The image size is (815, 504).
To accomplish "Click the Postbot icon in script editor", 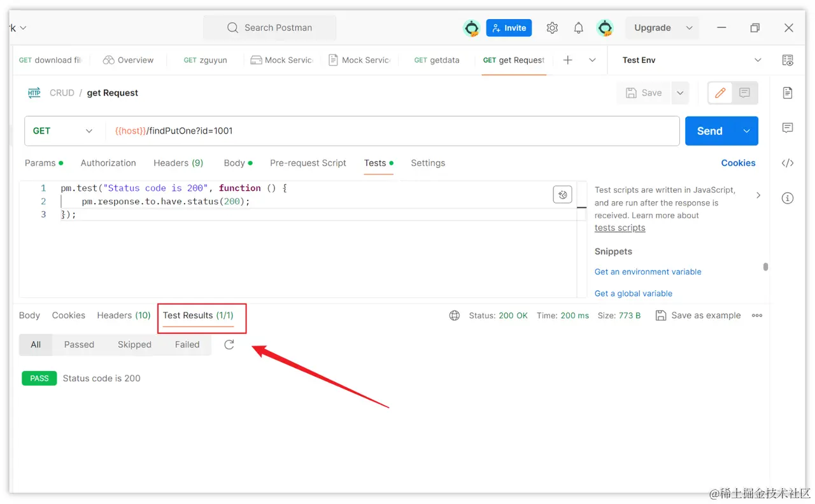I will (x=562, y=195).
